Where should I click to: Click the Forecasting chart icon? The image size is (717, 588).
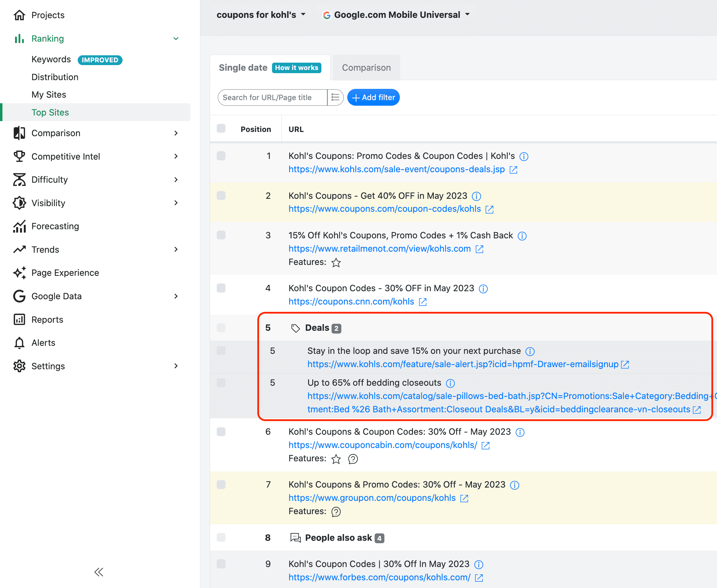point(19,226)
